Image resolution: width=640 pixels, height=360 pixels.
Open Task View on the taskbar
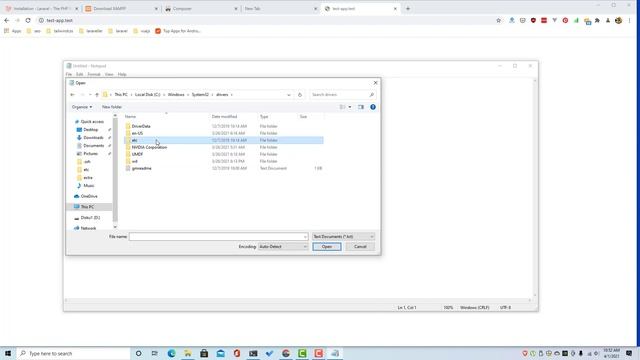click(x=155, y=353)
